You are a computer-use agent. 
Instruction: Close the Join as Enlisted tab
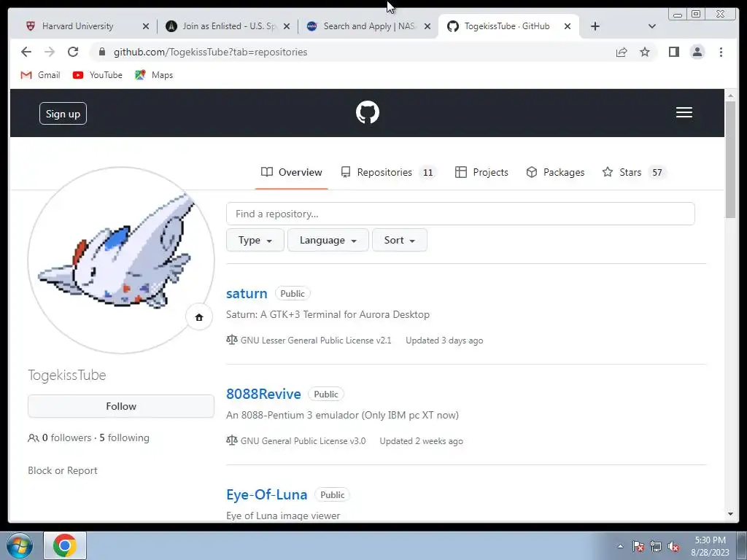[x=286, y=26]
